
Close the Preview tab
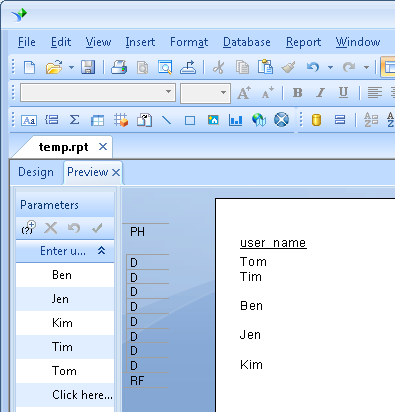click(x=116, y=172)
